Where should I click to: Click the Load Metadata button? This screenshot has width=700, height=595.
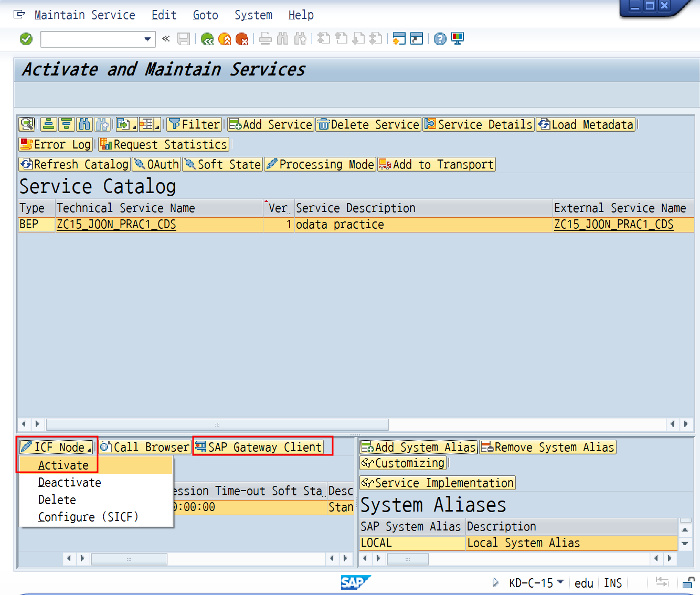(586, 124)
